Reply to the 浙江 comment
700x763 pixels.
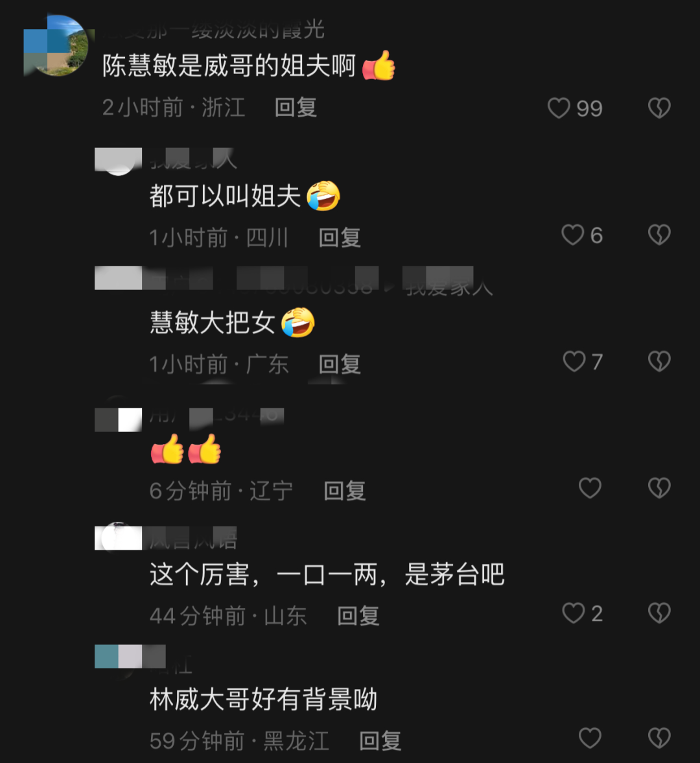click(296, 108)
